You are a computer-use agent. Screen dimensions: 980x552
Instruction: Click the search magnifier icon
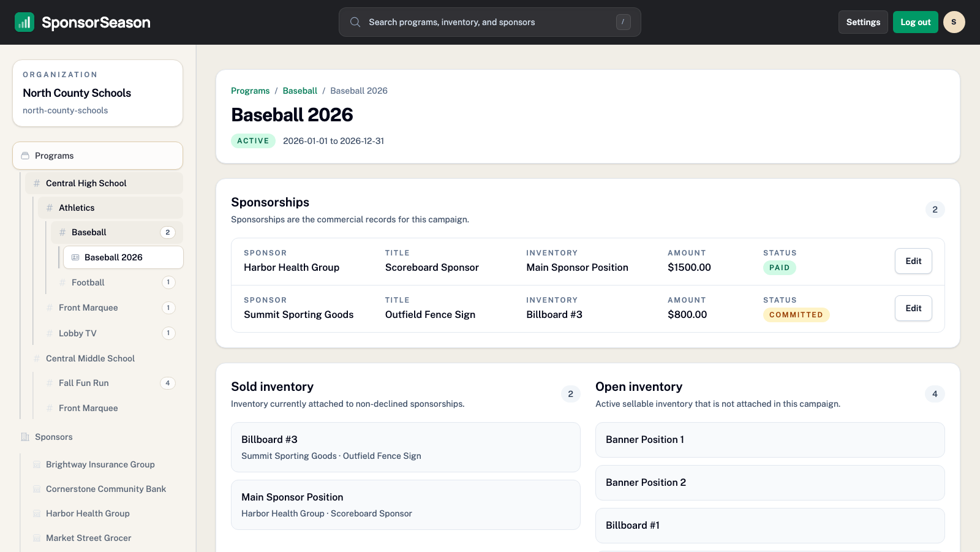355,22
